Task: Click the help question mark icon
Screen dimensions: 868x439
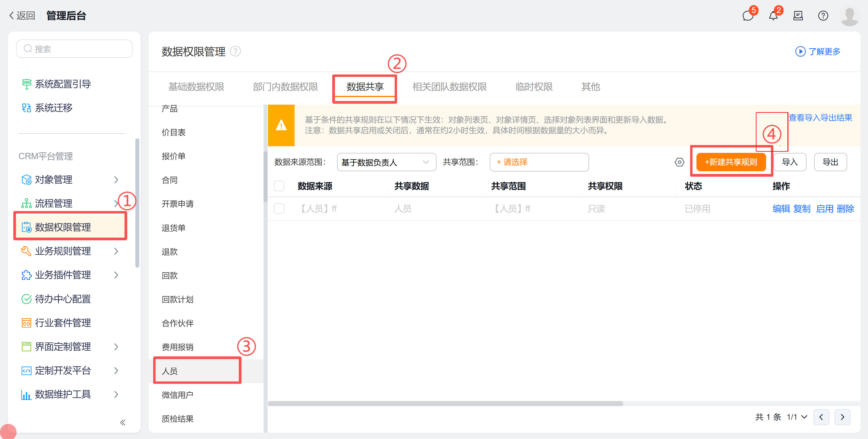Action: (823, 15)
